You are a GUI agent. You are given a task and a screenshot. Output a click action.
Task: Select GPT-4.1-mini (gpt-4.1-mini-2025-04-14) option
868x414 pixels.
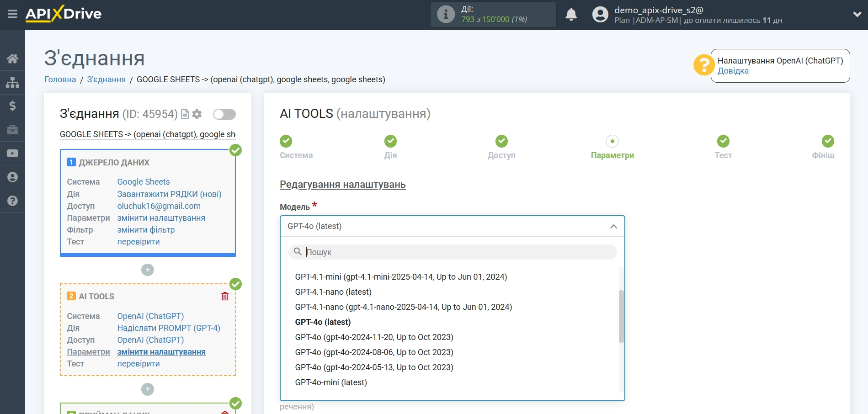pos(401,277)
